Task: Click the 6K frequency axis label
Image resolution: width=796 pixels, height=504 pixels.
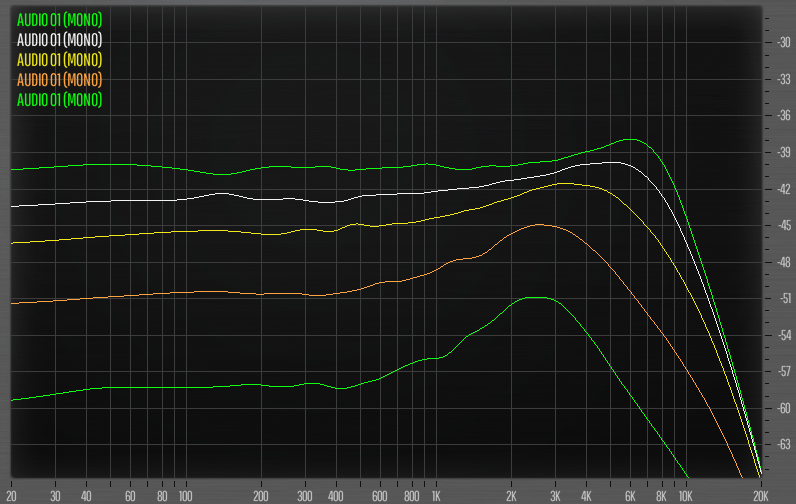Action: [x=630, y=495]
